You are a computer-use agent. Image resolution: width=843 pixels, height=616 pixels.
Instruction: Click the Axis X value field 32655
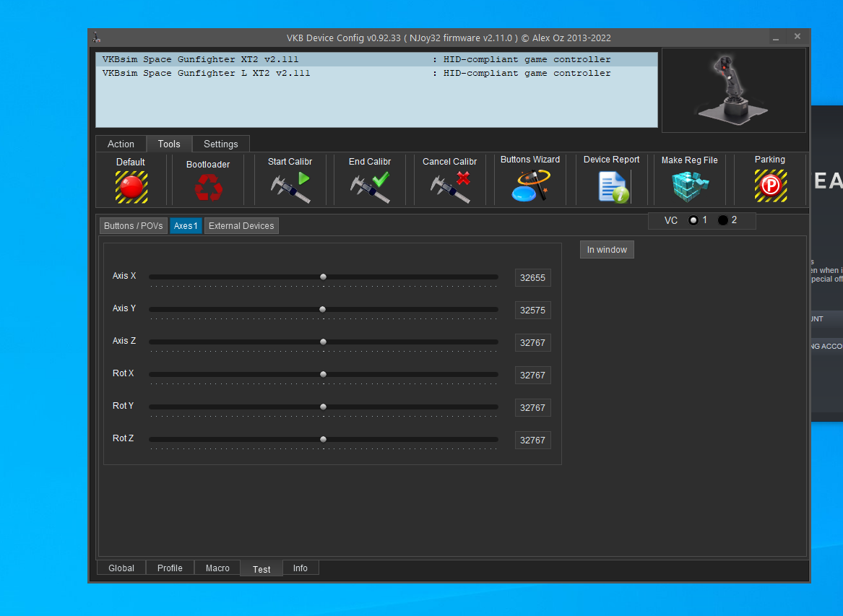533,278
